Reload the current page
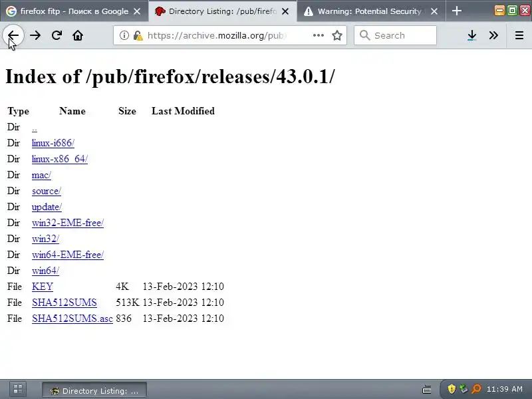This screenshot has height=399, width=532. pyautogui.click(x=57, y=35)
